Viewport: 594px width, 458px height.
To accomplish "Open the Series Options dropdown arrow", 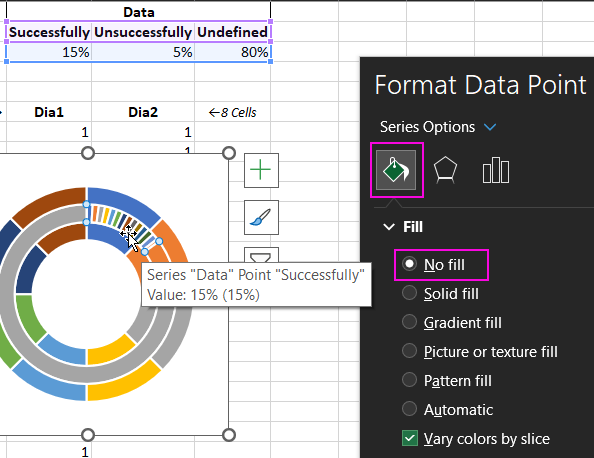I will (x=490, y=127).
